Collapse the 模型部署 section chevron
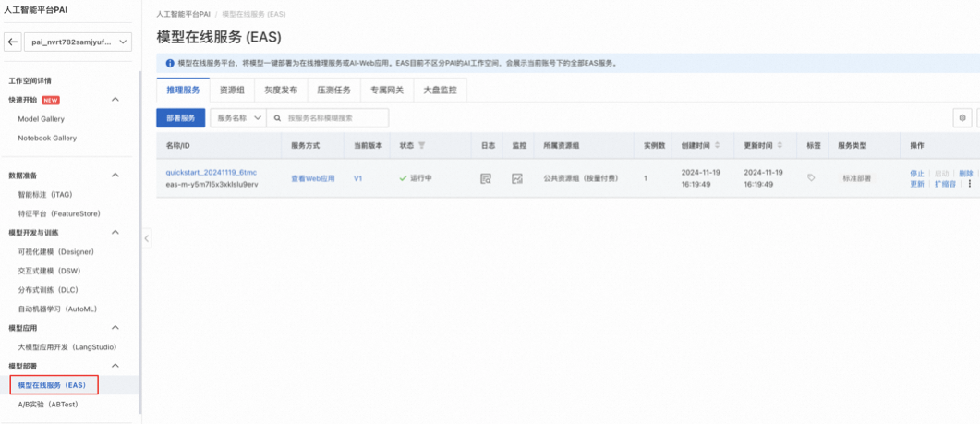980x424 pixels. tap(115, 366)
